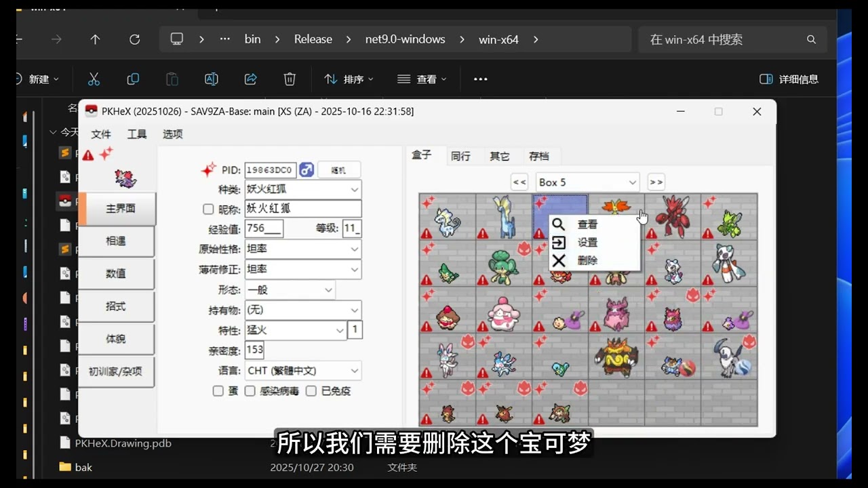This screenshot has height=488, width=868.
Task: Select the Froslass sprite in the box
Action: 730,263
